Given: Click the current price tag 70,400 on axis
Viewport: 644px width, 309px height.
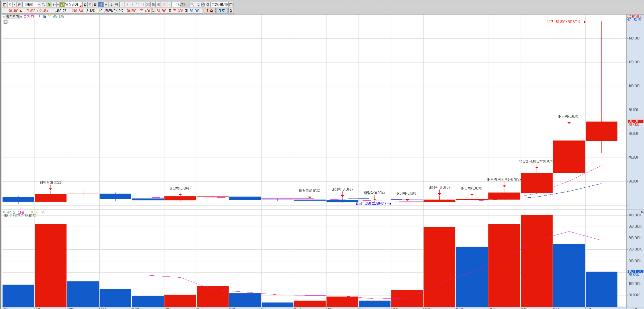Looking at the screenshot, I should click(x=635, y=121).
